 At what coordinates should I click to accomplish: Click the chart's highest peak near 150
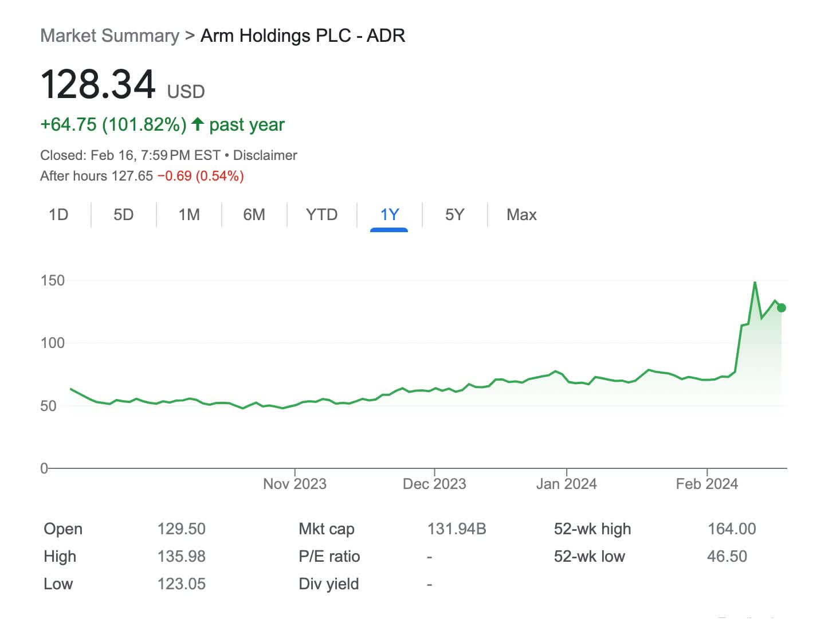pyautogui.click(x=755, y=283)
